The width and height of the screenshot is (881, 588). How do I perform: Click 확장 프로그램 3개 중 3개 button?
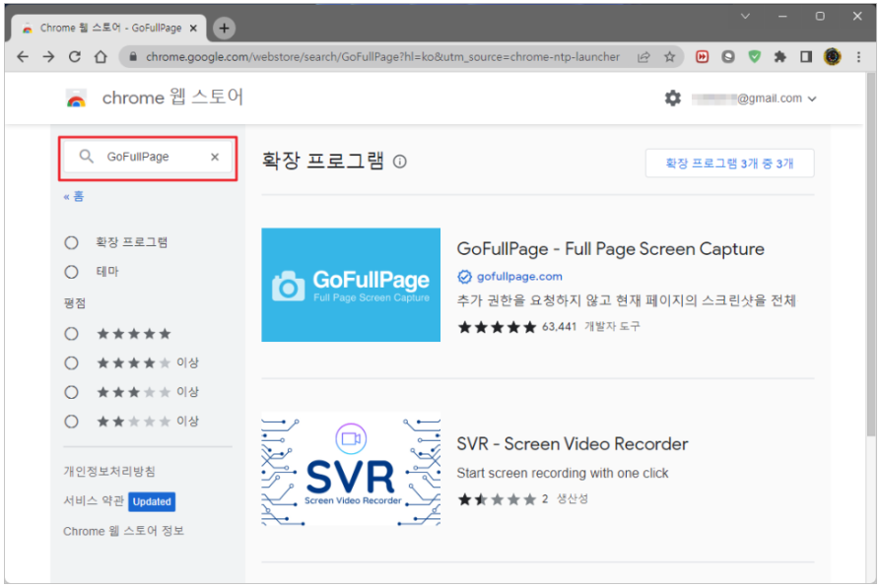pos(729,163)
